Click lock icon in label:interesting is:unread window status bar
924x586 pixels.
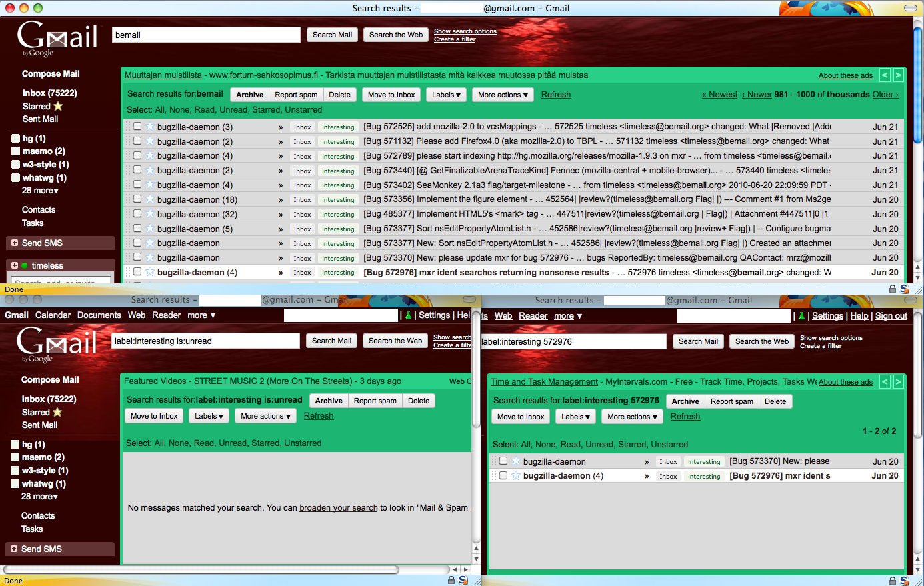coord(451,581)
